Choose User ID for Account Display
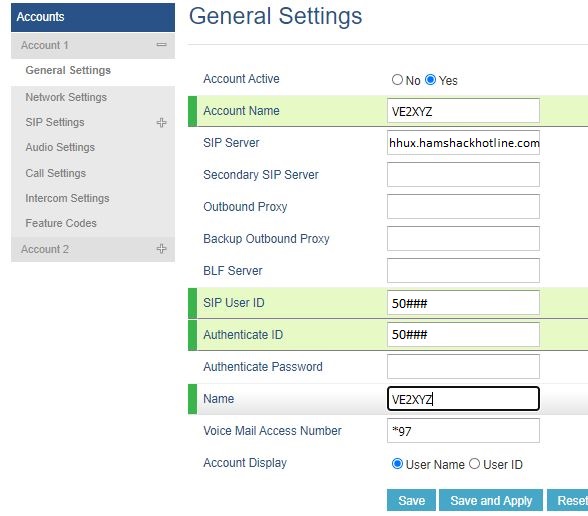This screenshot has height=516, width=588. pyautogui.click(x=474, y=464)
